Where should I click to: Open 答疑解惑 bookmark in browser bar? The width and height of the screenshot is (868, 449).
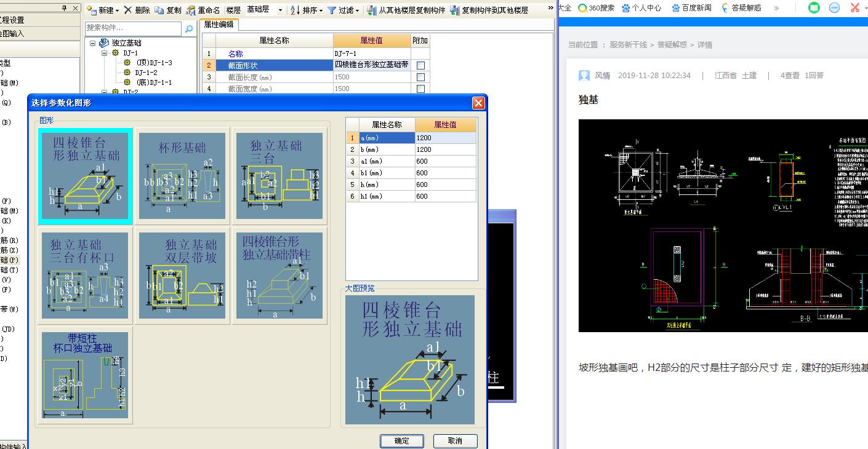[x=741, y=8]
